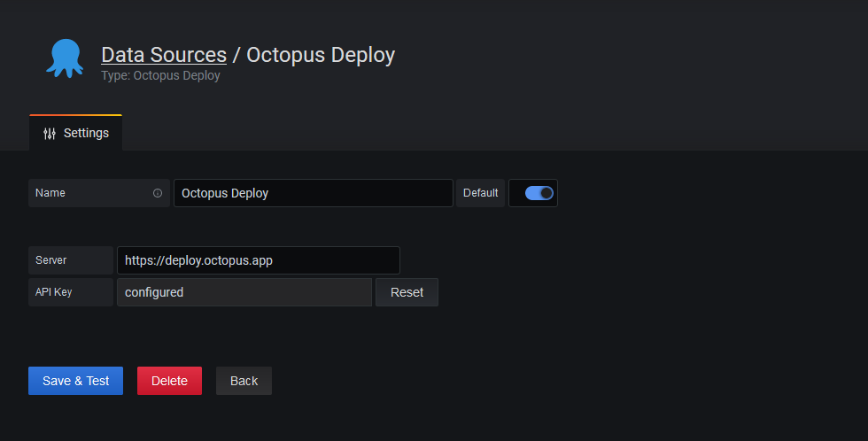Delete this data source
The image size is (868, 441).
[x=169, y=381]
